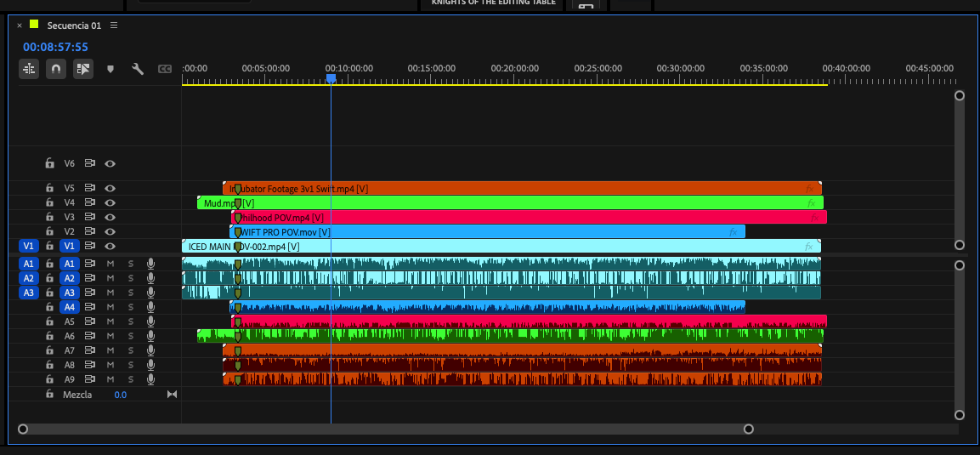Click the 00:20:00:00 mark on ruler
Screen dimensions: 980x455
(x=514, y=68)
